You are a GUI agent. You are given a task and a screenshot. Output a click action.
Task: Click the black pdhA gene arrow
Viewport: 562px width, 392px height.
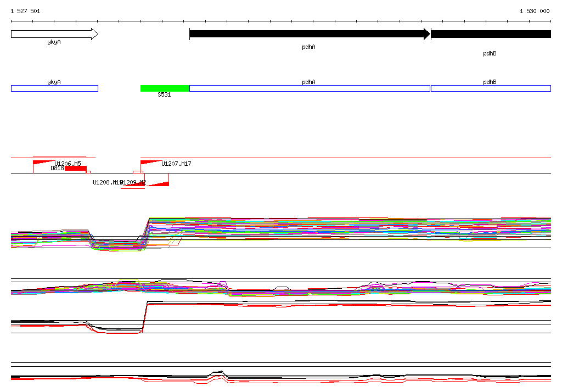point(310,34)
